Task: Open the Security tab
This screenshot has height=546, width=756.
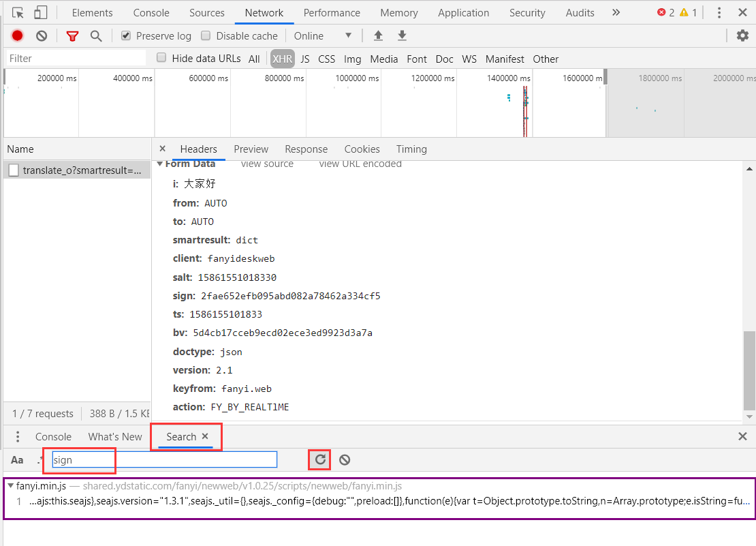Action: coord(527,13)
